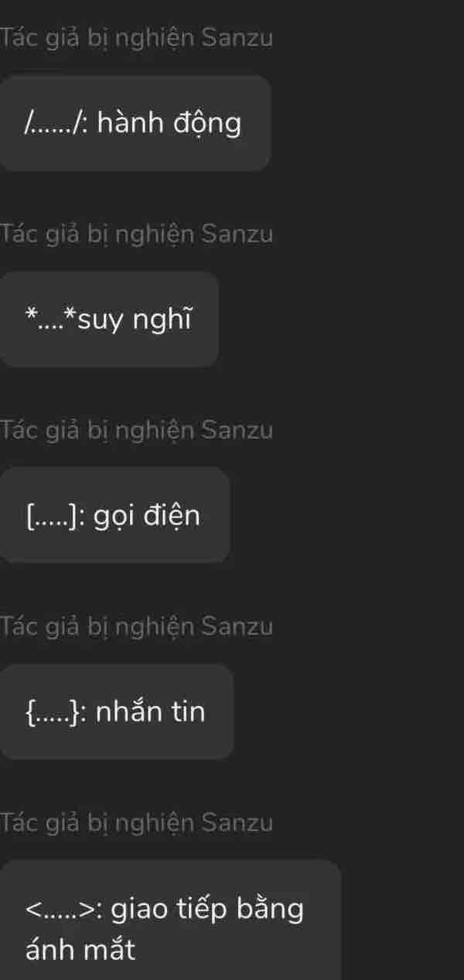
Task: Tap the giao tiếp bằng ánh mắt bubble
Action: (170, 927)
